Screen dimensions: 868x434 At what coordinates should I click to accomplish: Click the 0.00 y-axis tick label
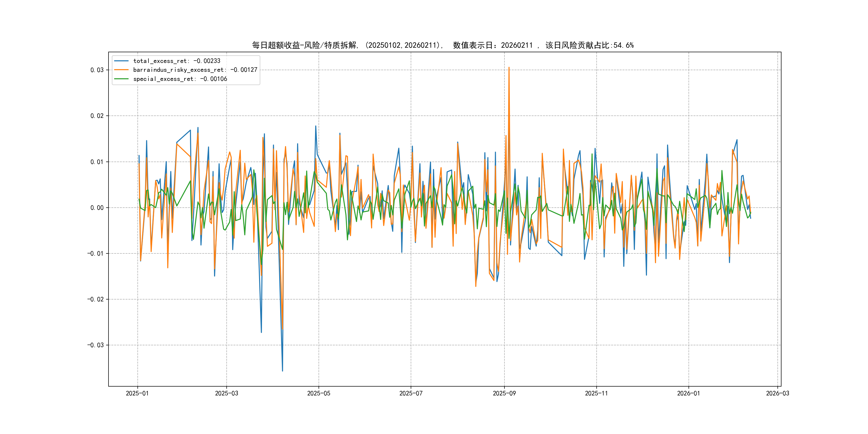97,208
